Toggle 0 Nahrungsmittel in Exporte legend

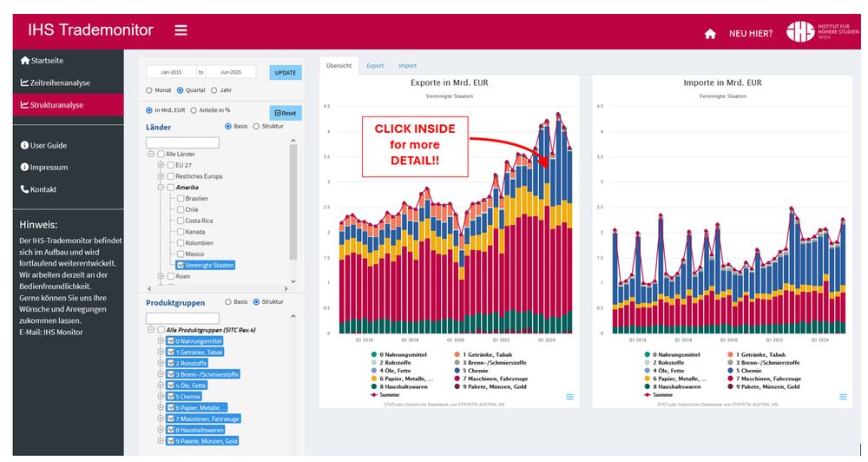click(398, 354)
